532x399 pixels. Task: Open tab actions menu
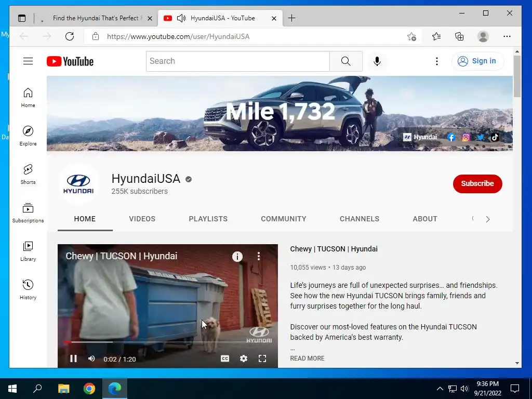tap(22, 18)
